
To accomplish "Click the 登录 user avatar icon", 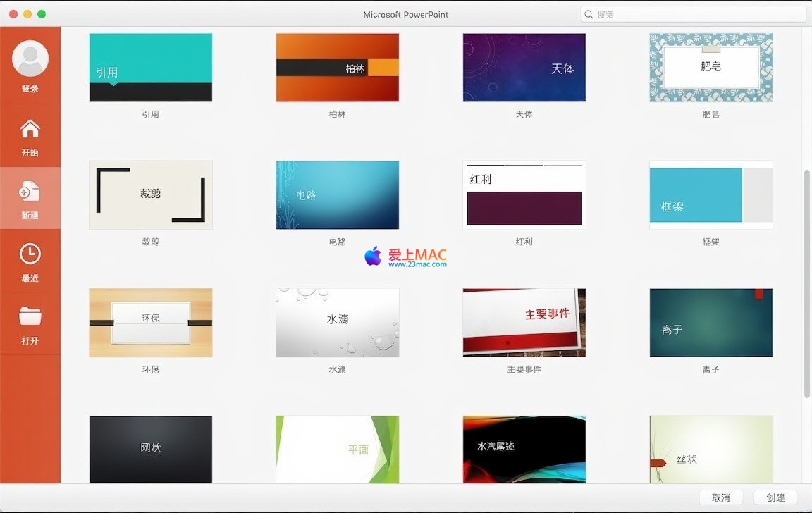I will [x=30, y=59].
